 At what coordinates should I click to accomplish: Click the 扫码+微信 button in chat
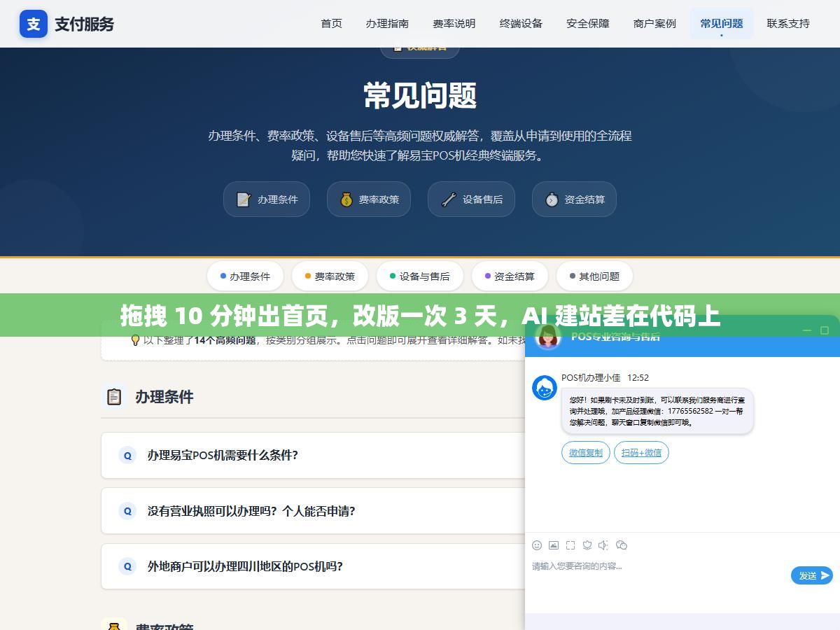(x=641, y=453)
